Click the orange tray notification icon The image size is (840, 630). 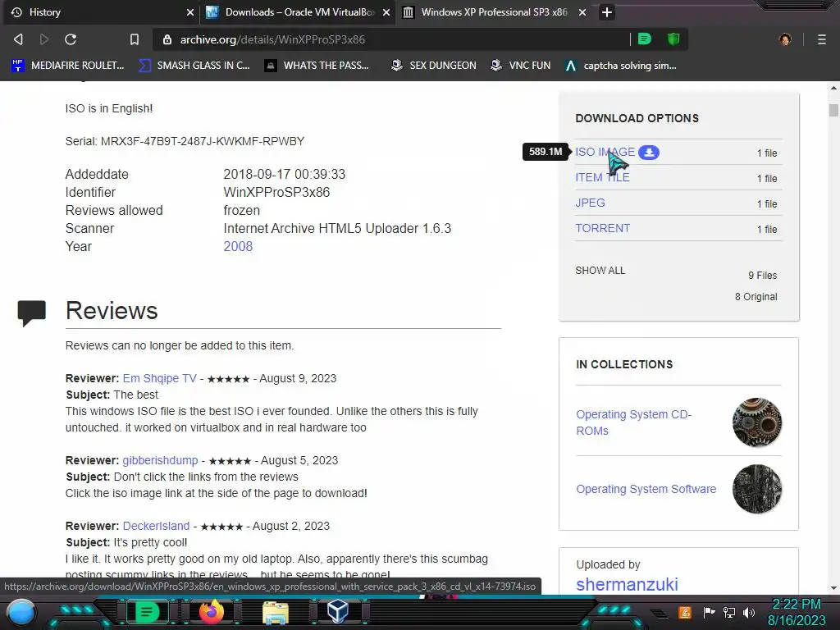(685, 612)
